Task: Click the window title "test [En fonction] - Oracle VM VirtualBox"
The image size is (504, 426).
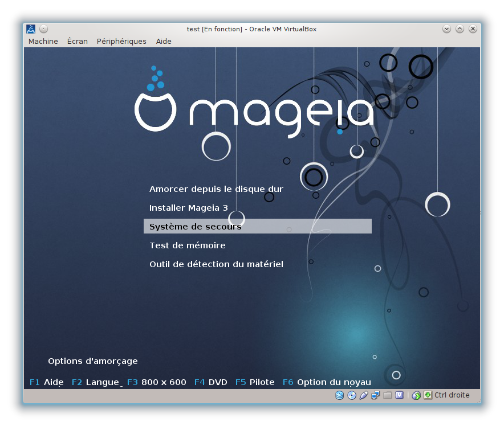Action: point(251,29)
